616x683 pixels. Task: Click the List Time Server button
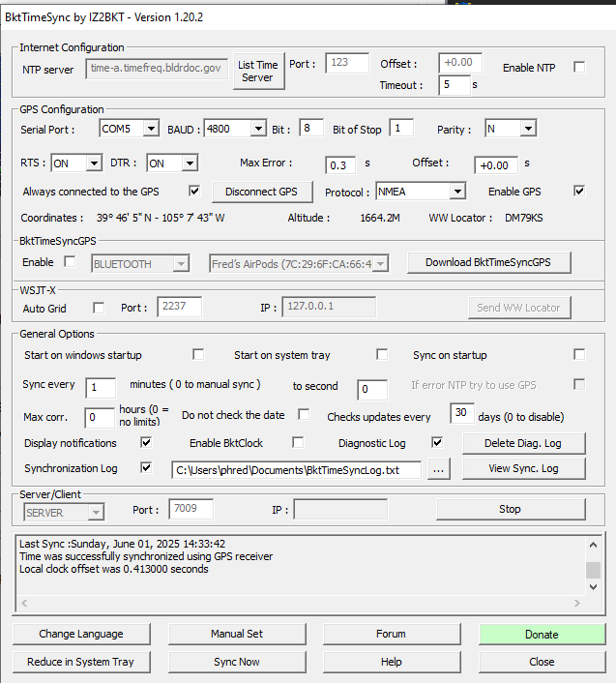[x=258, y=71]
